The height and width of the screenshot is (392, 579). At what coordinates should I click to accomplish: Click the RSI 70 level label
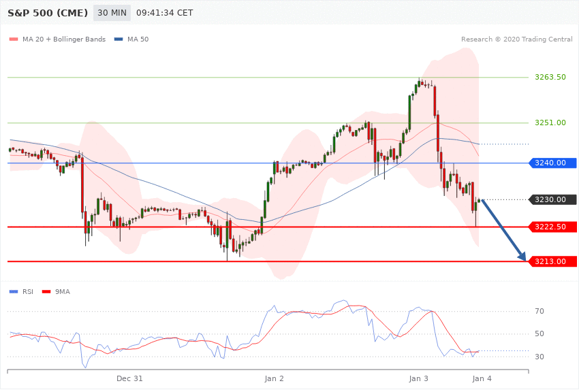click(x=539, y=311)
